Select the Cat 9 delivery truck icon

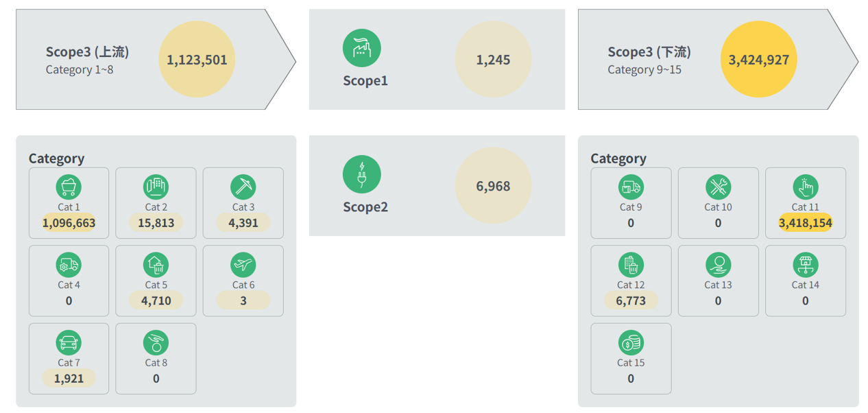(631, 187)
